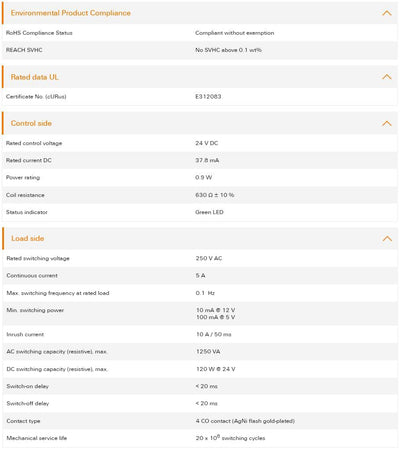Select the E312083 certificate number
400x451 pixels.
[208, 97]
